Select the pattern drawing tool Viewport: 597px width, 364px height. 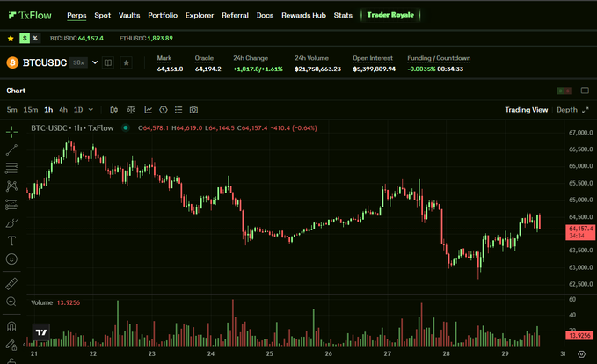click(x=11, y=186)
